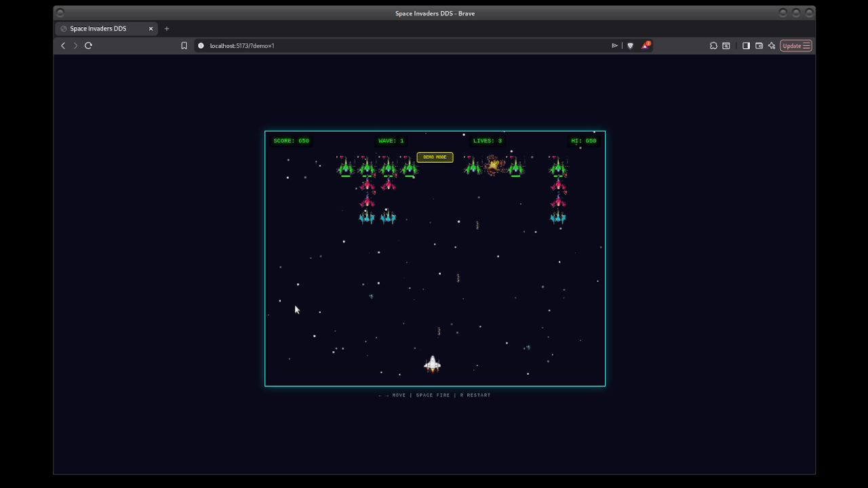This screenshot has height=488, width=868.
Task: Bookmark the page via the star icon
Action: [x=184, y=45]
